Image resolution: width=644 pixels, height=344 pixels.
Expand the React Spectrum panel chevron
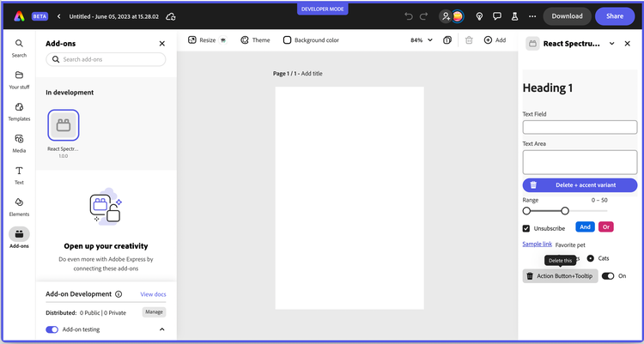point(611,44)
